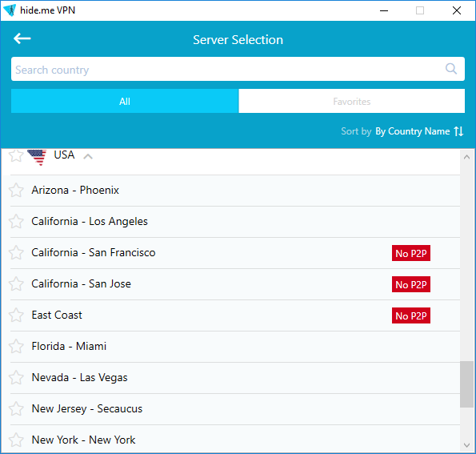
Task: Click the search magnifier icon
Action: [451, 69]
